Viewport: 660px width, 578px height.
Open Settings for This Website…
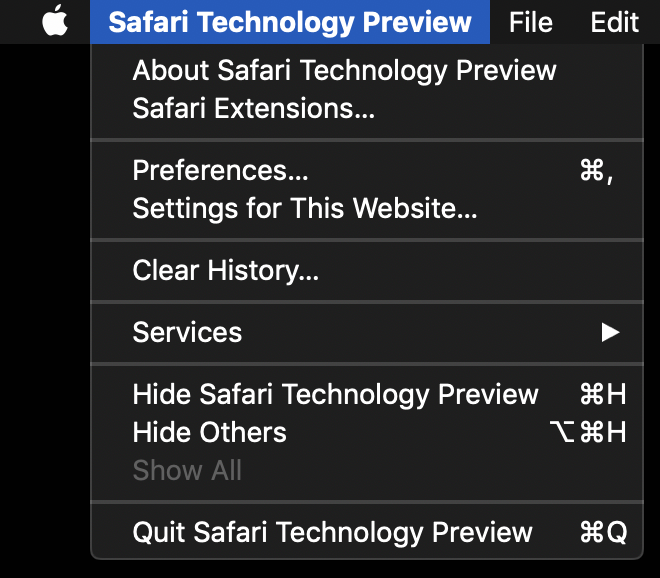(367, 208)
